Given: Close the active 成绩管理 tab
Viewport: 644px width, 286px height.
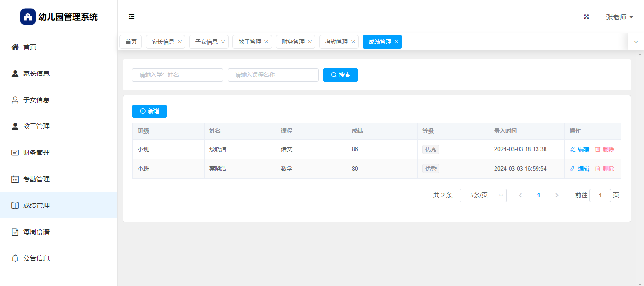Looking at the screenshot, I should [396, 42].
